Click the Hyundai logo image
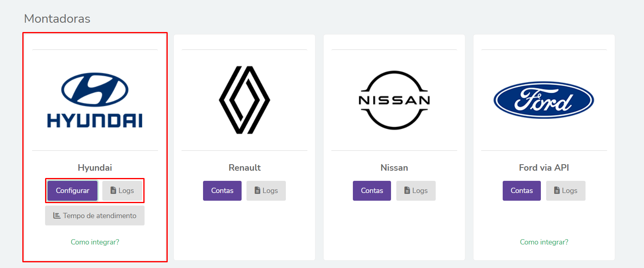Viewport: 644px width, 268px height. click(95, 100)
